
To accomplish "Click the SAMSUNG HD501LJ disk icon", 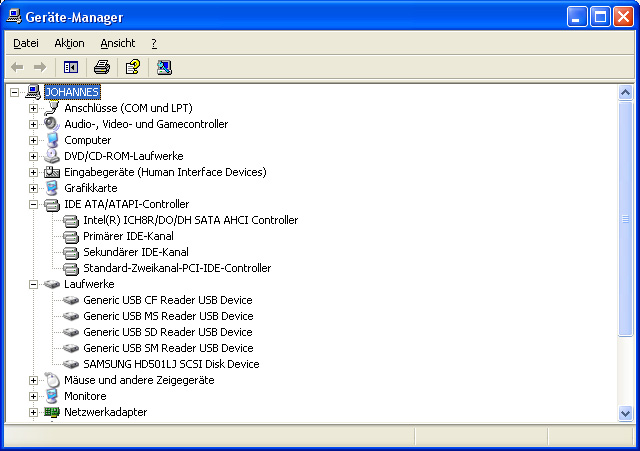I will pyautogui.click(x=71, y=364).
